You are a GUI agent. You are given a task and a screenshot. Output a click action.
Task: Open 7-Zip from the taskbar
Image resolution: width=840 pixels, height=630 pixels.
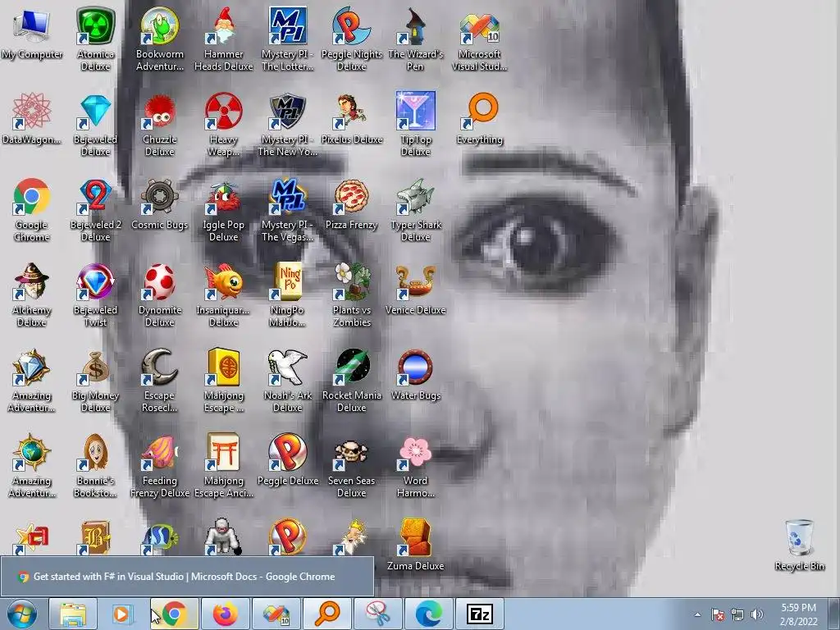pos(480,614)
